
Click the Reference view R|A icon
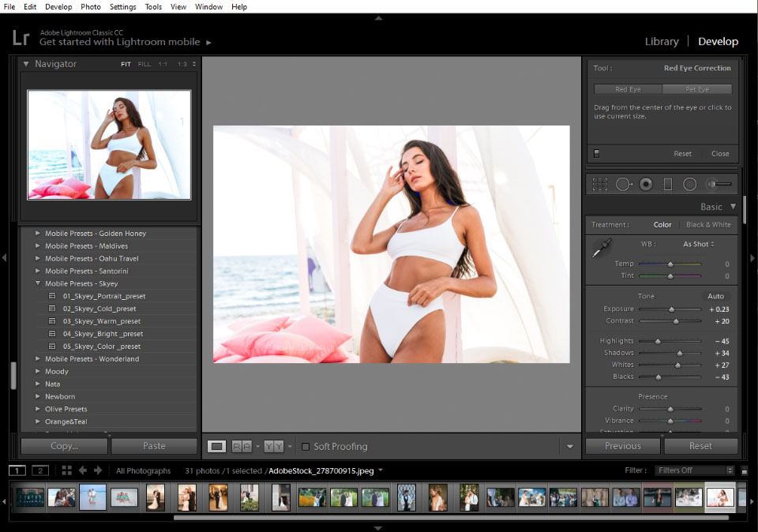(242, 447)
